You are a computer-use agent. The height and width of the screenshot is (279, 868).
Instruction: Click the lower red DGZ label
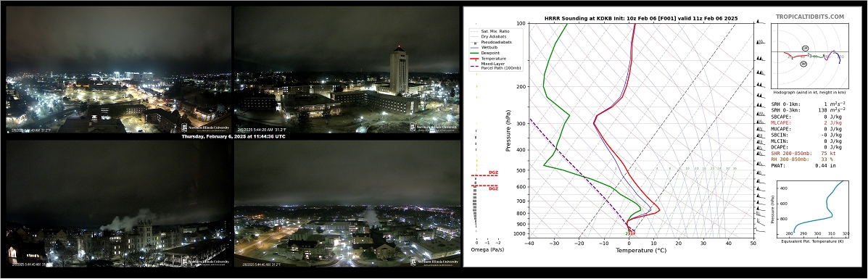coord(493,189)
